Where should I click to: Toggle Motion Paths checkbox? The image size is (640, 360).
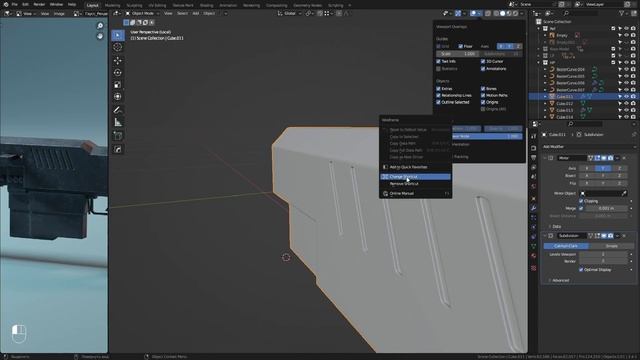(x=483, y=96)
